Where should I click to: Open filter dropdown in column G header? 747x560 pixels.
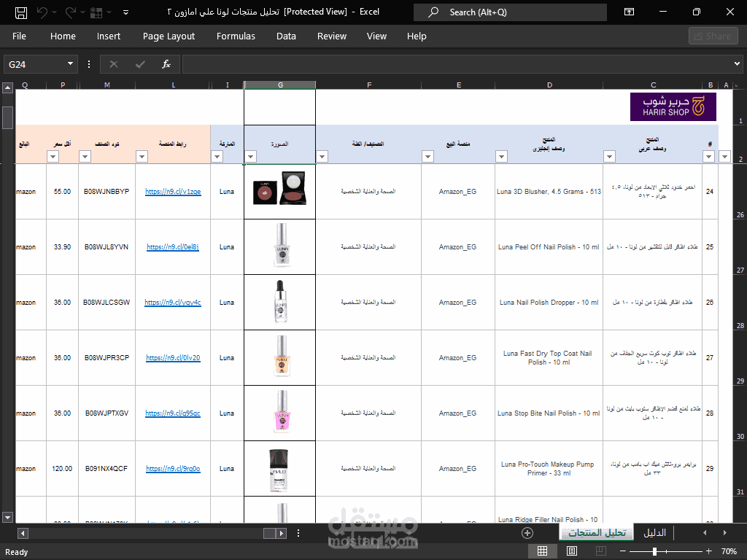[x=250, y=156]
